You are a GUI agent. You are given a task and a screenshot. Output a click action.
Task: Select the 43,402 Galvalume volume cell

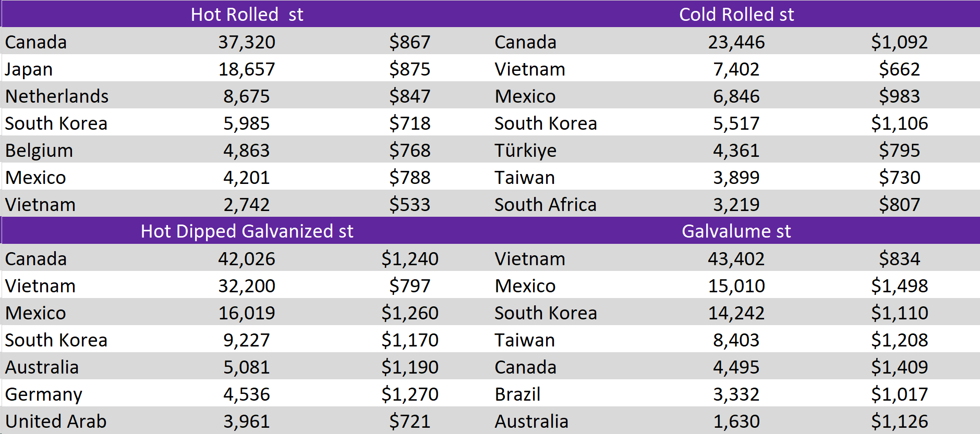[x=736, y=259]
